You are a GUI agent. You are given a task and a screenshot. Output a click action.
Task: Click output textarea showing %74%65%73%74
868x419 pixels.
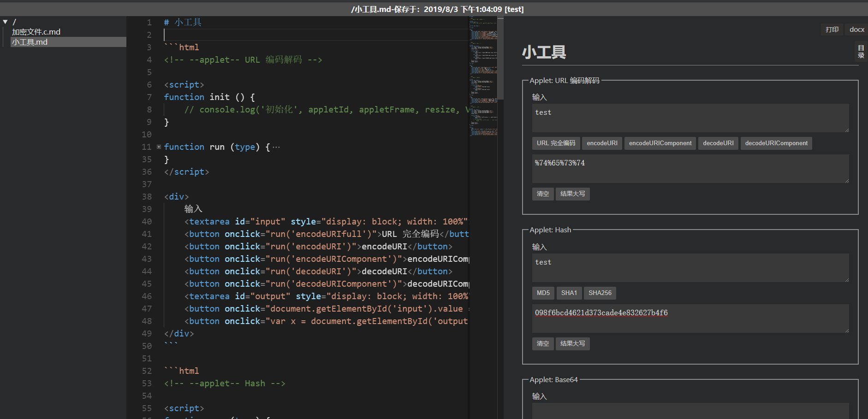coord(690,169)
